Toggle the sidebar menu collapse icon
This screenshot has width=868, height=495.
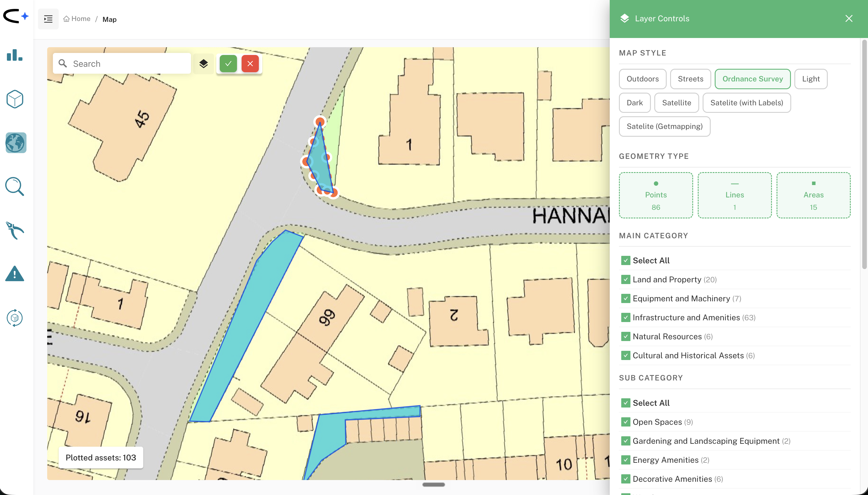(48, 19)
